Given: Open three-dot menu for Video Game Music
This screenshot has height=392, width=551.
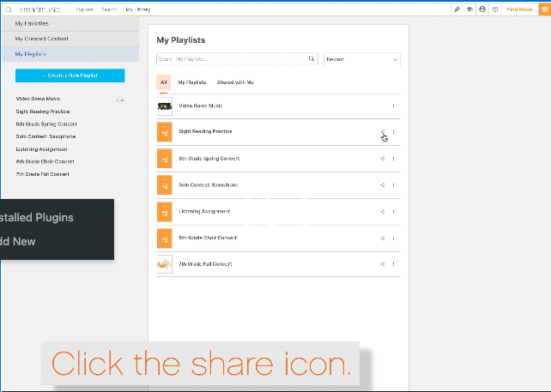Looking at the screenshot, I should tap(393, 106).
